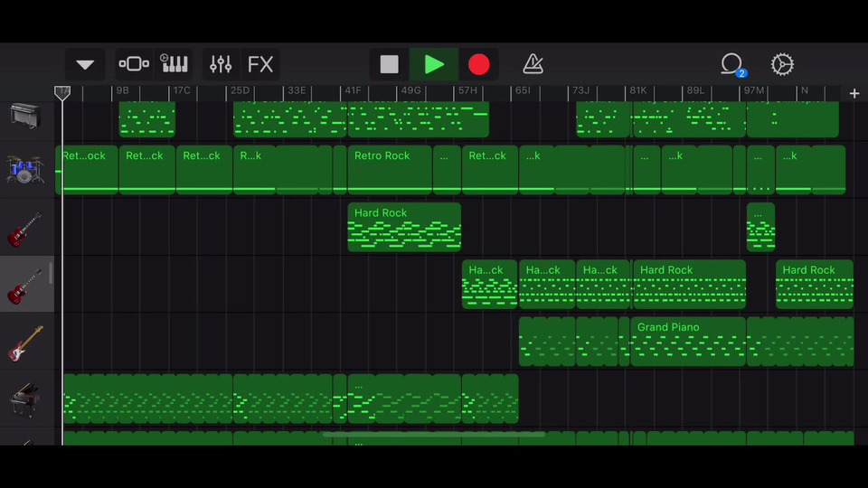
Task: Select the Retro Rock drum region at bar 41
Action: click(x=389, y=170)
